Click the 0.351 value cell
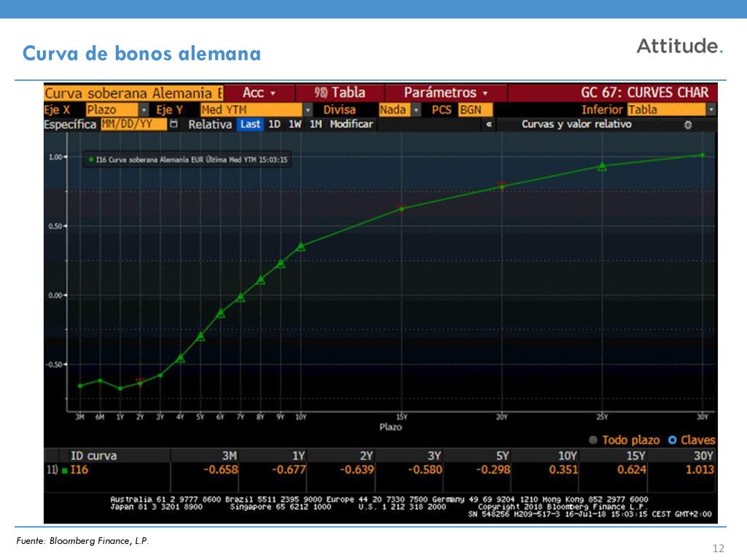The height and width of the screenshot is (560, 747). [x=564, y=470]
